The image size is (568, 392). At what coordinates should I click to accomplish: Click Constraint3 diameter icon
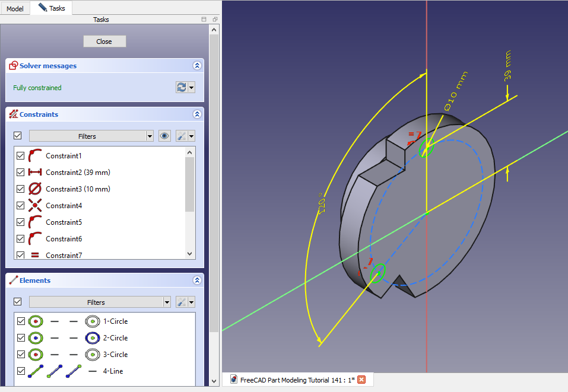pos(36,189)
